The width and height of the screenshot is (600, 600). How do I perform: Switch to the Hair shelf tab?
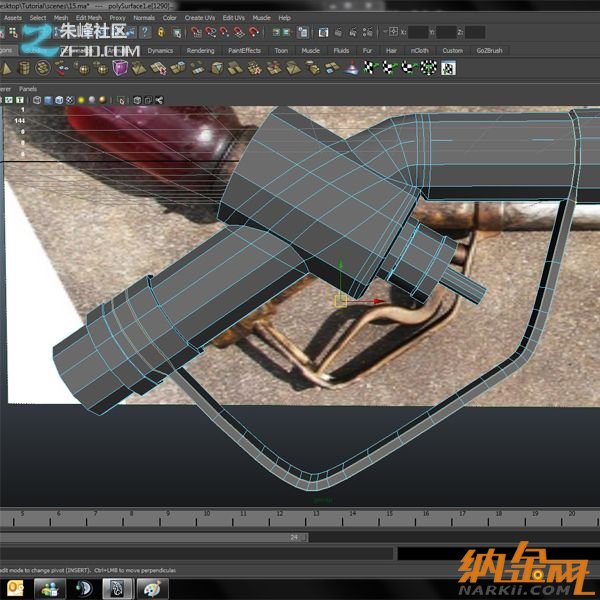tap(391, 51)
